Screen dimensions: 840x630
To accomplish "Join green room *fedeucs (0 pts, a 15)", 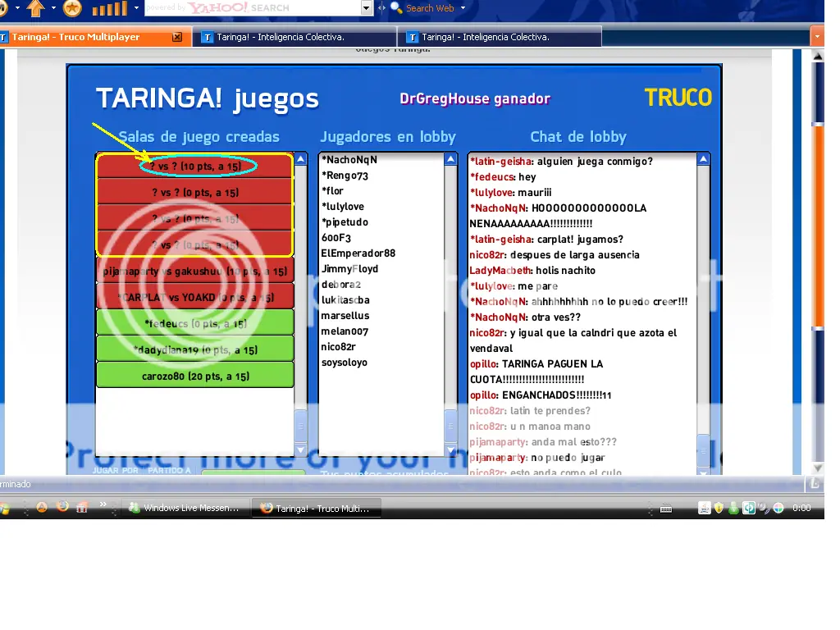I will coord(195,323).
